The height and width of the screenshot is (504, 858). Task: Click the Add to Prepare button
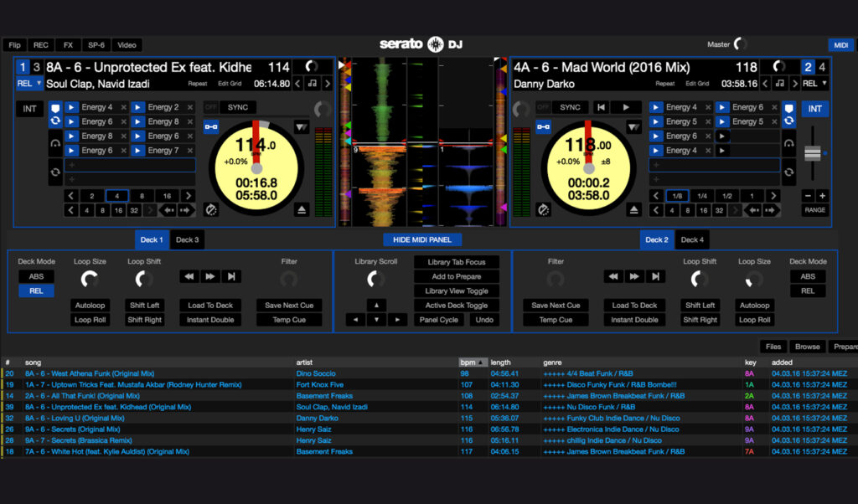(457, 276)
